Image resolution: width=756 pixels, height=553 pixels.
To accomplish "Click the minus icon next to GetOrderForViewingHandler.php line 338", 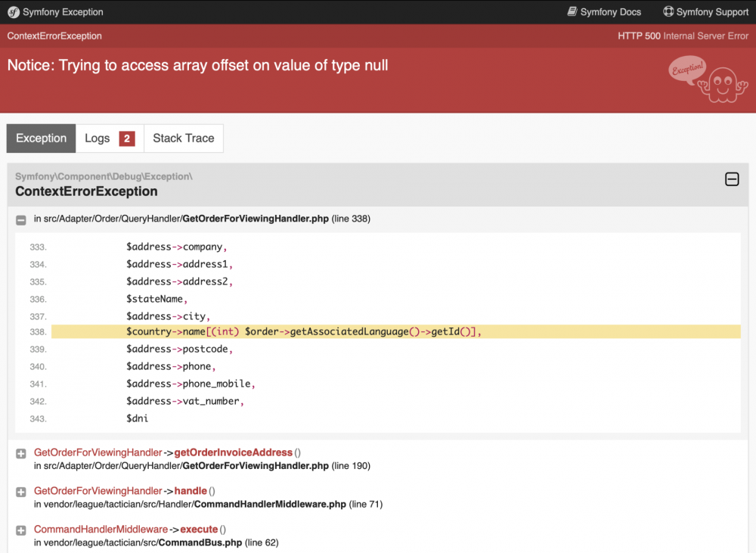I will coord(20,219).
